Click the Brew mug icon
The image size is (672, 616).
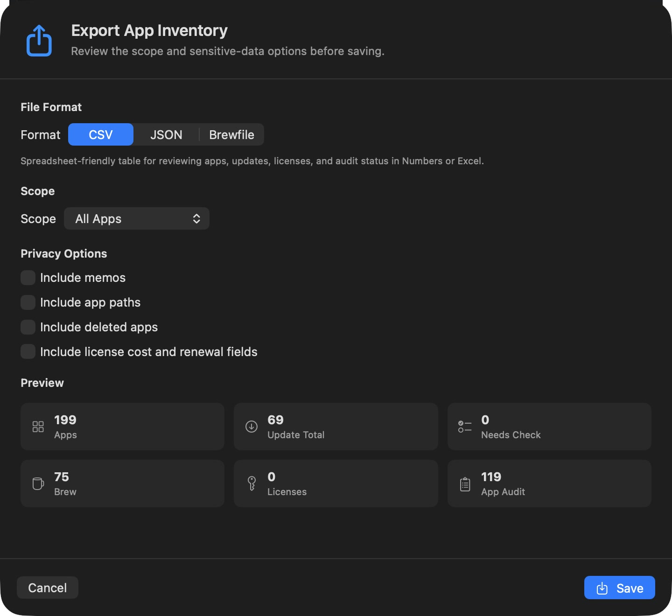click(x=38, y=483)
